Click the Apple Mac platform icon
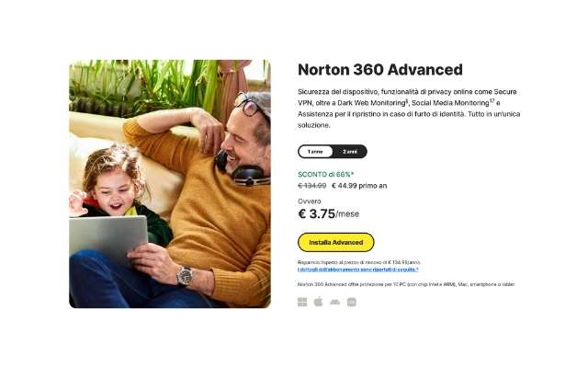This screenshot has height=368, width=588. click(x=319, y=302)
